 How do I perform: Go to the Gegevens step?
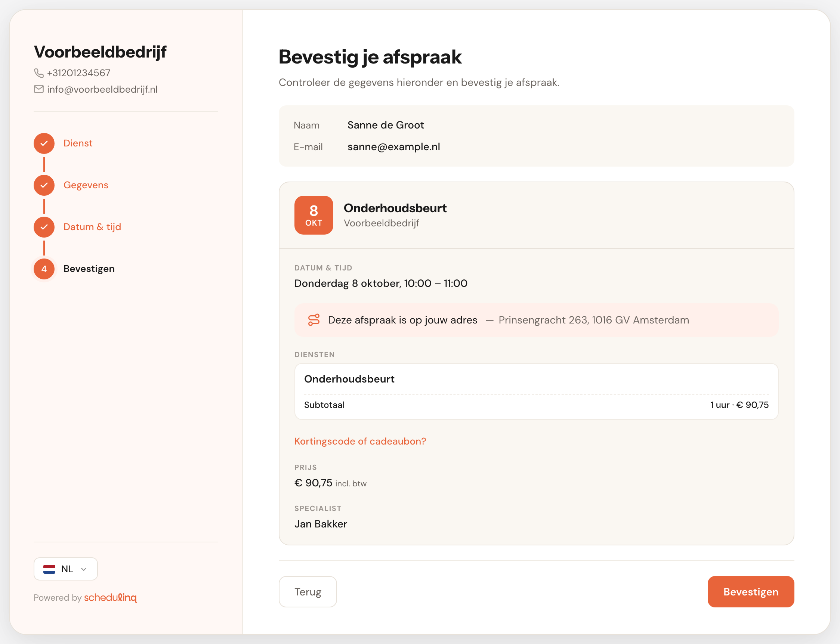(86, 185)
